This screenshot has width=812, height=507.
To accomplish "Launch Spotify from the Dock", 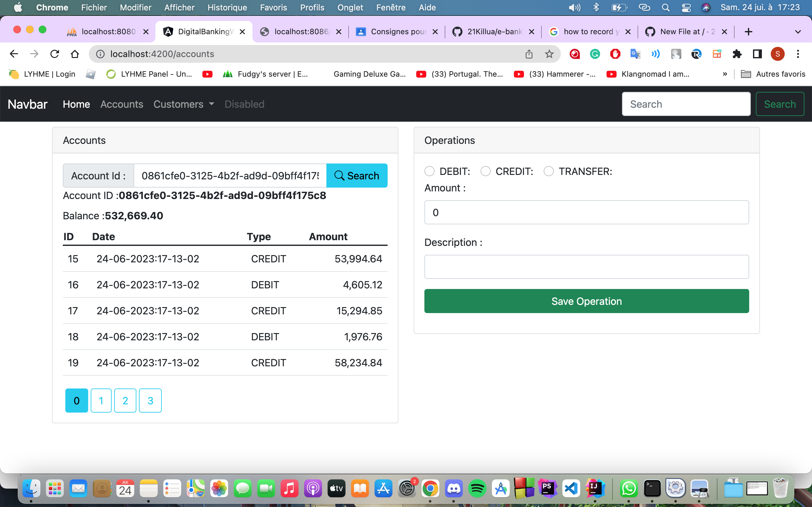I will point(478,488).
